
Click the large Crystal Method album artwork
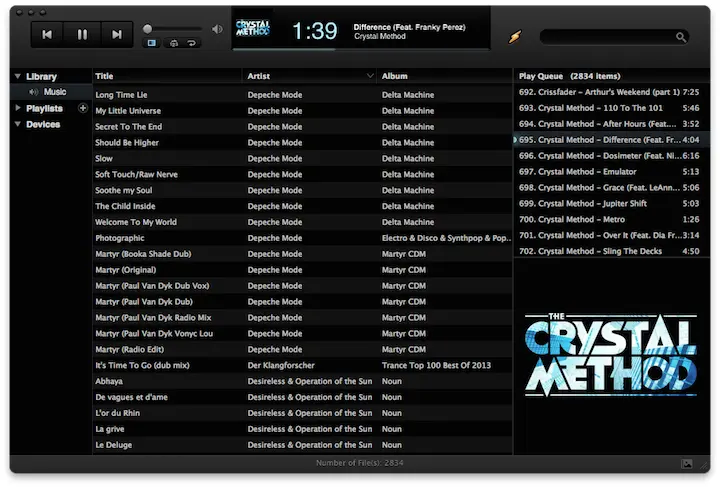click(x=611, y=355)
